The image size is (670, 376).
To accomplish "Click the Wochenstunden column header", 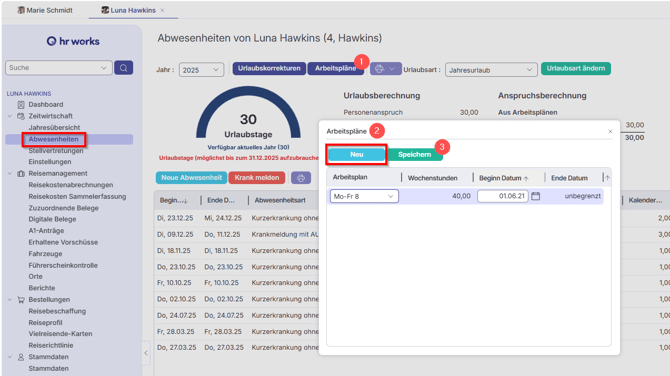I will click(432, 178).
